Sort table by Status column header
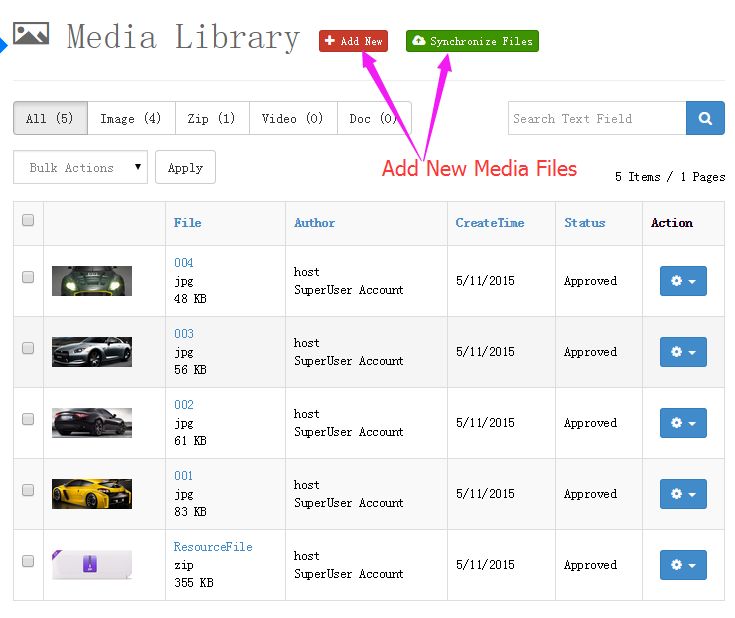 click(584, 223)
